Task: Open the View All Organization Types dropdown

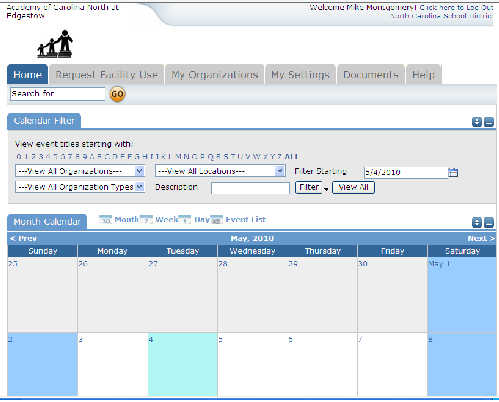Action: [x=80, y=187]
